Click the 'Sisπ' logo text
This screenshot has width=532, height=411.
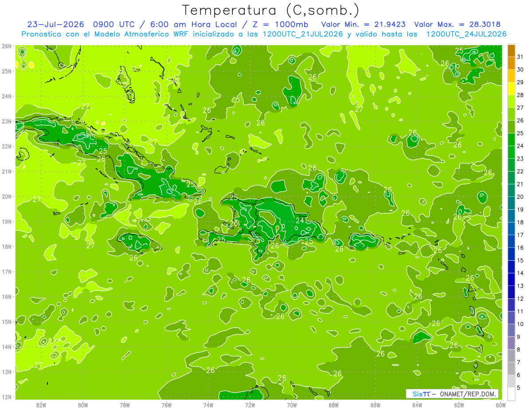[421, 394]
